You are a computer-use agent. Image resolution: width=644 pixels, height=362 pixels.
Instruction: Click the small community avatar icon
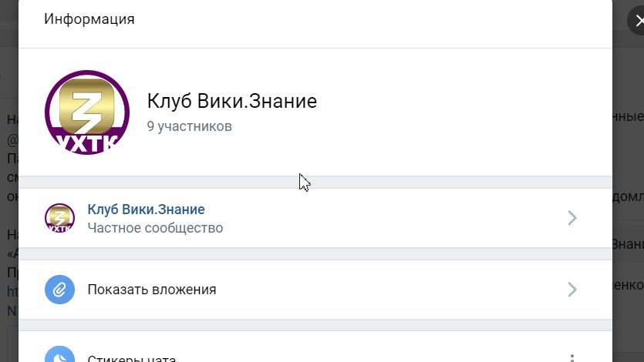click(60, 218)
